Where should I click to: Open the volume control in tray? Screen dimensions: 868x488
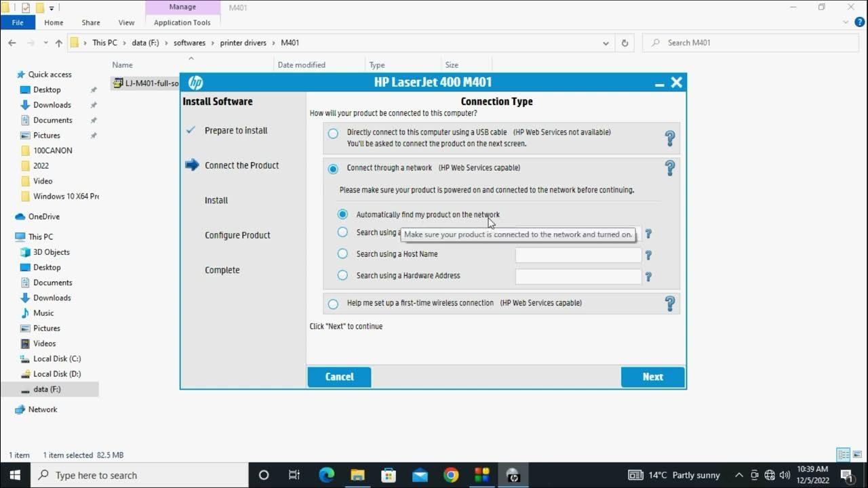click(x=785, y=475)
